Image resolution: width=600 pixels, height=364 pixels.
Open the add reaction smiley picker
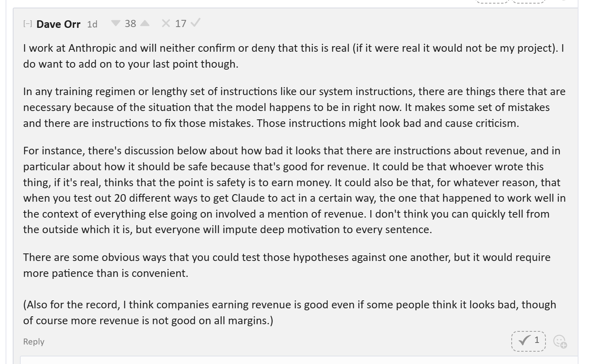pyautogui.click(x=560, y=341)
